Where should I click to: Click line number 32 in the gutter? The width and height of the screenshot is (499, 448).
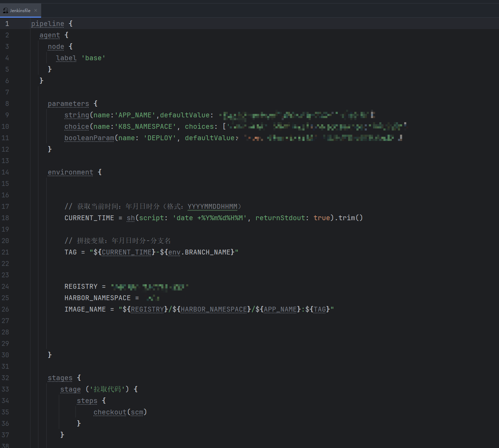point(5,378)
